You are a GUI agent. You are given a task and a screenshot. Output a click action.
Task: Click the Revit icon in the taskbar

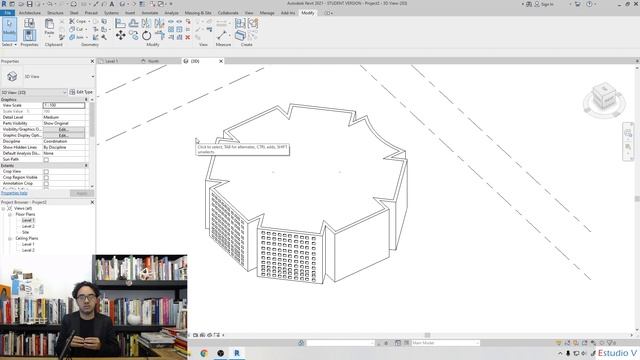click(237, 353)
